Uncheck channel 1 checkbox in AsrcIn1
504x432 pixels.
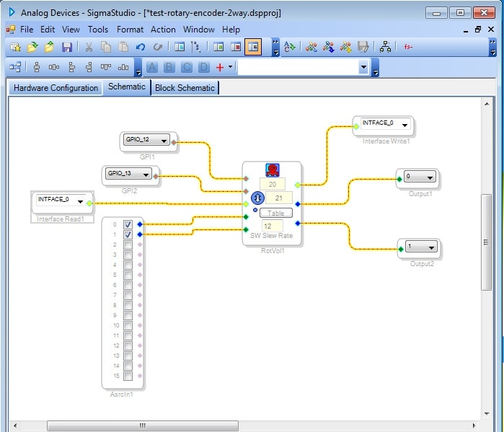[128, 234]
